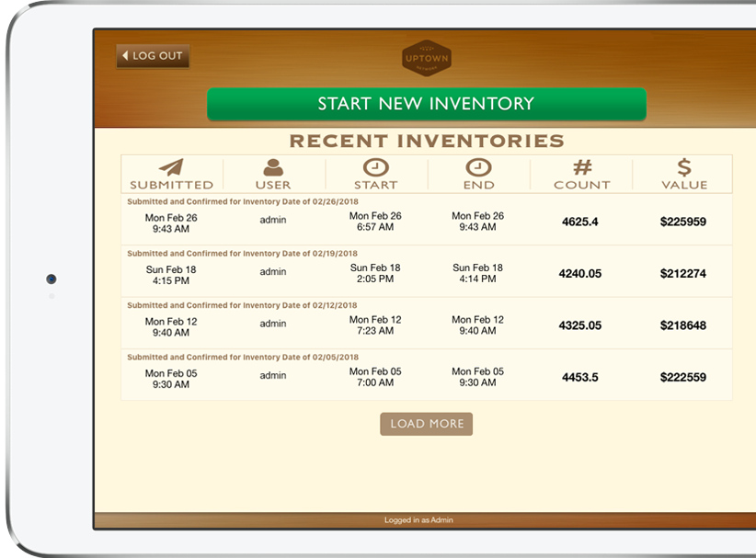Image resolution: width=756 pixels, height=558 pixels.
Task: Open inventory confirmed for 02/26/2018
Action: [427, 220]
